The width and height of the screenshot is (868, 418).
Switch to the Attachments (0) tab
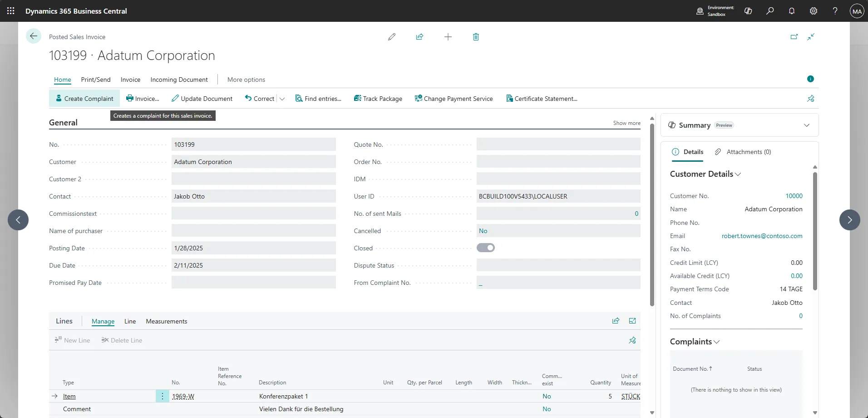pyautogui.click(x=743, y=152)
